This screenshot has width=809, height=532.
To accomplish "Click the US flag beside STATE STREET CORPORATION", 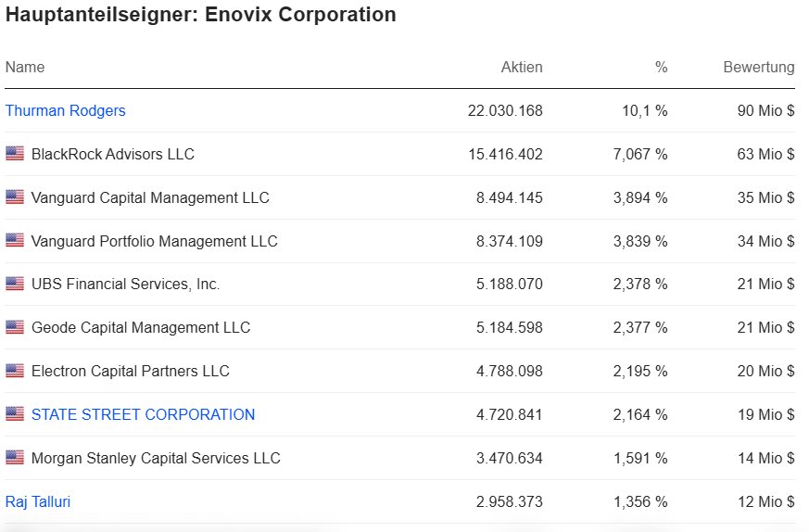I will coord(15,413).
